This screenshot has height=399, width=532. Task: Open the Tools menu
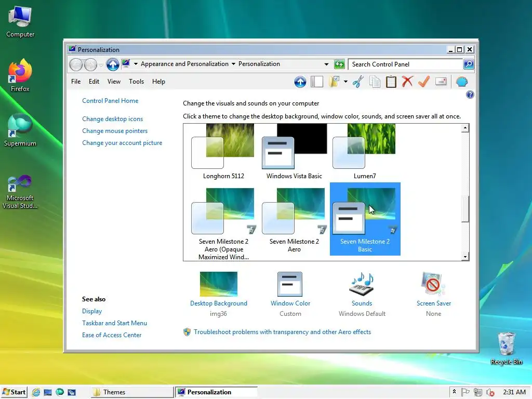click(137, 82)
